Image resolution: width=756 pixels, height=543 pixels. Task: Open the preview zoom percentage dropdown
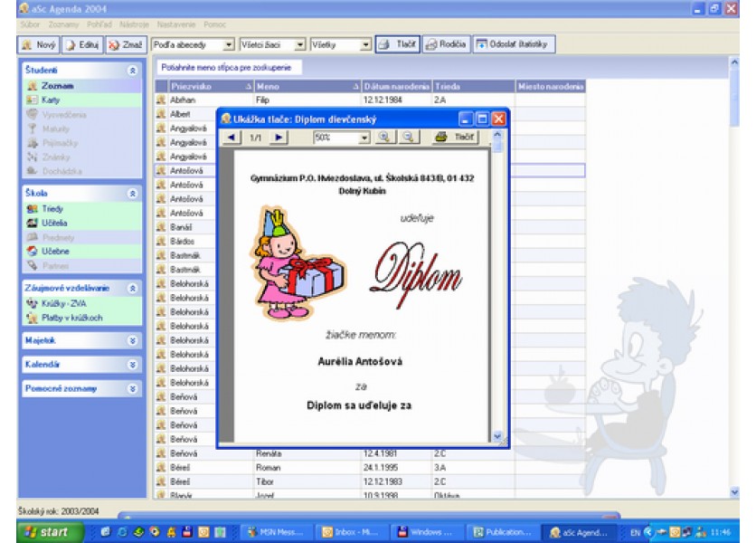pos(364,138)
